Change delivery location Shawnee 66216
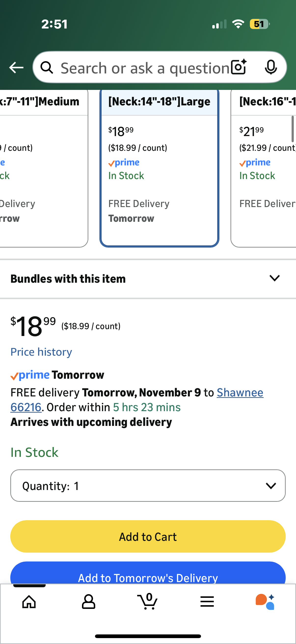The height and width of the screenshot is (644, 296). click(240, 392)
